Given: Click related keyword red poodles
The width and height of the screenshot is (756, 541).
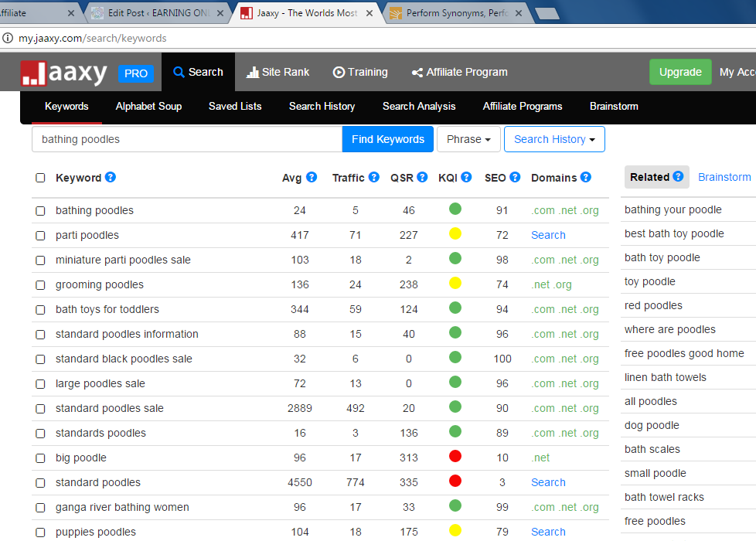Looking at the screenshot, I should pos(653,306).
